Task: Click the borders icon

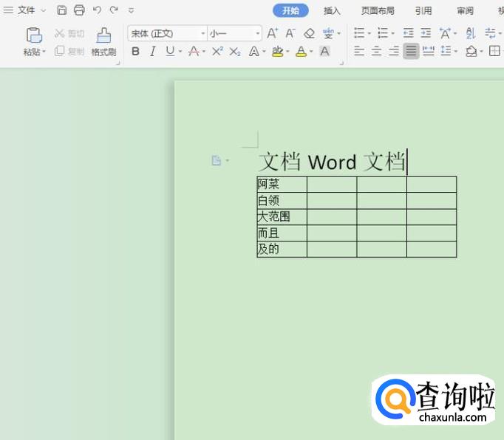Action: (x=494, y=51)
